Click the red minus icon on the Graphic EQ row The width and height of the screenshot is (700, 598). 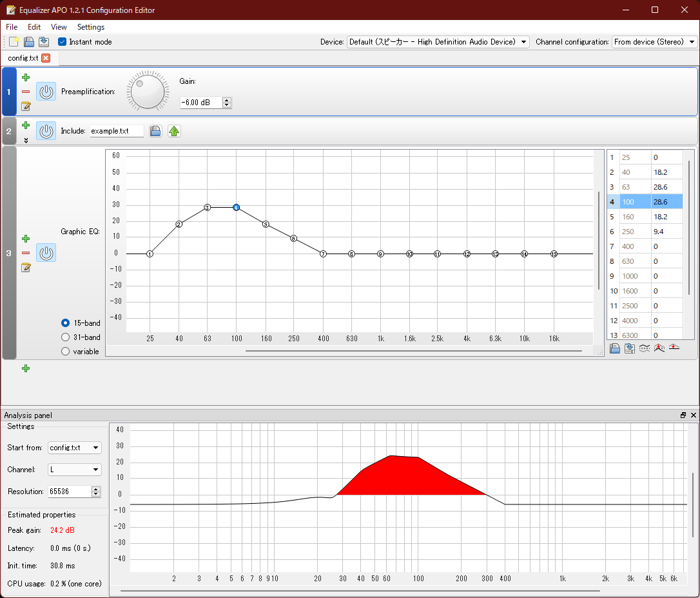[26, 253]
